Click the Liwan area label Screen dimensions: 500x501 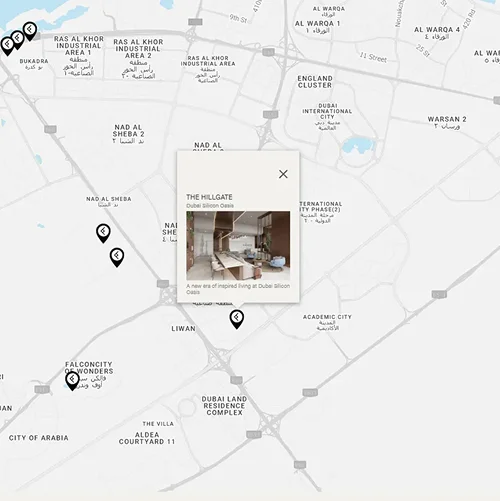coord(183,329)
